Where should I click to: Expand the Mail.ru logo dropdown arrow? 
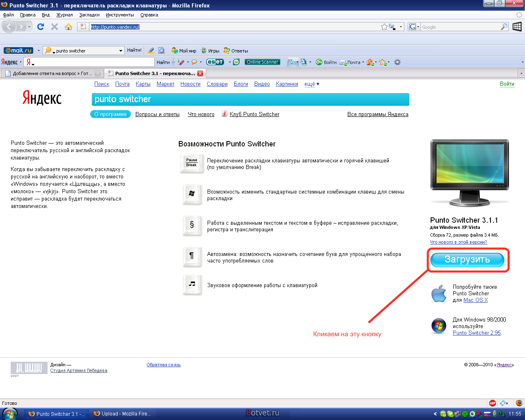(x=39, y=51)
